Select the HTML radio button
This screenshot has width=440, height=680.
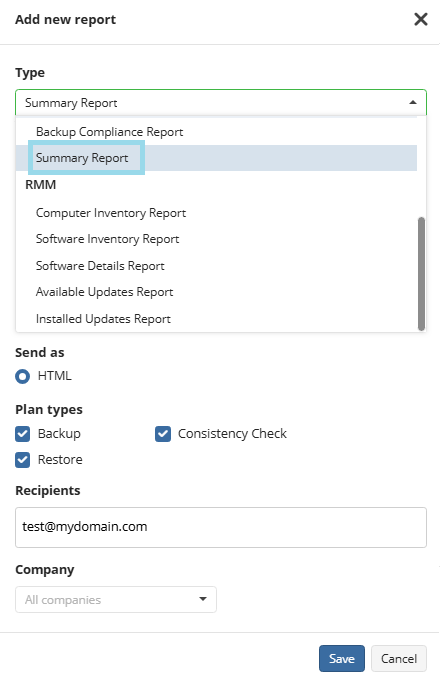pos(23,376)
